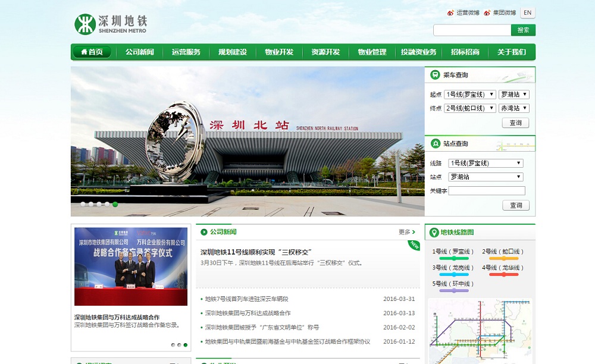Open the 公司新闻 menu item

click(x=140, y=52)
